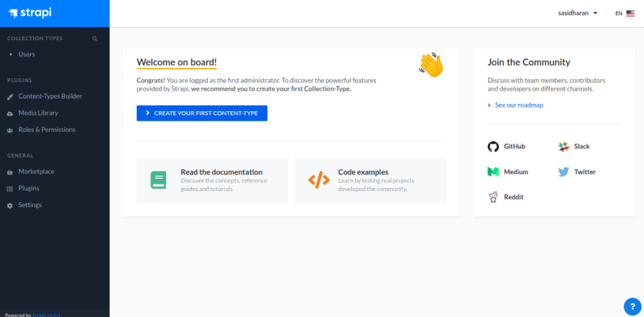Click the green documentation book icon

159,180
